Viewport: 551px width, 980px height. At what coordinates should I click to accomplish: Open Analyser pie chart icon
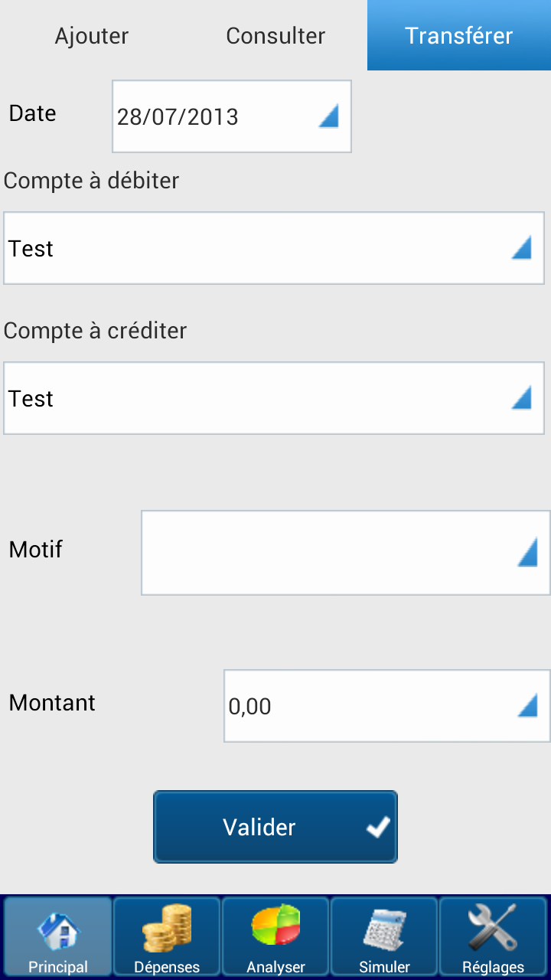(x=275, y=926)
